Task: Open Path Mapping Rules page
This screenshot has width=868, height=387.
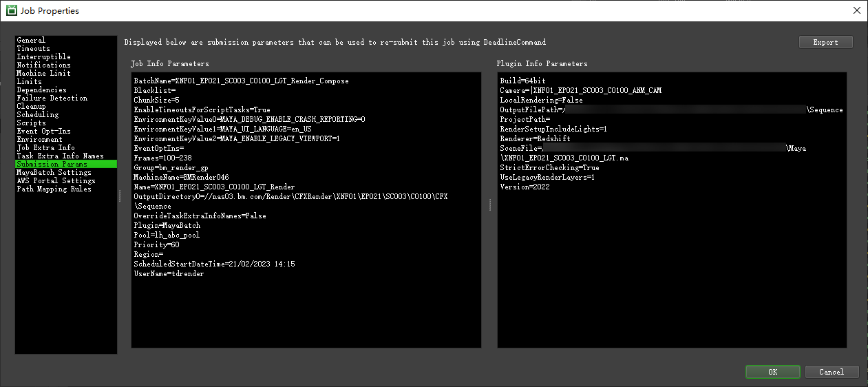Action: tap(54, 189)
